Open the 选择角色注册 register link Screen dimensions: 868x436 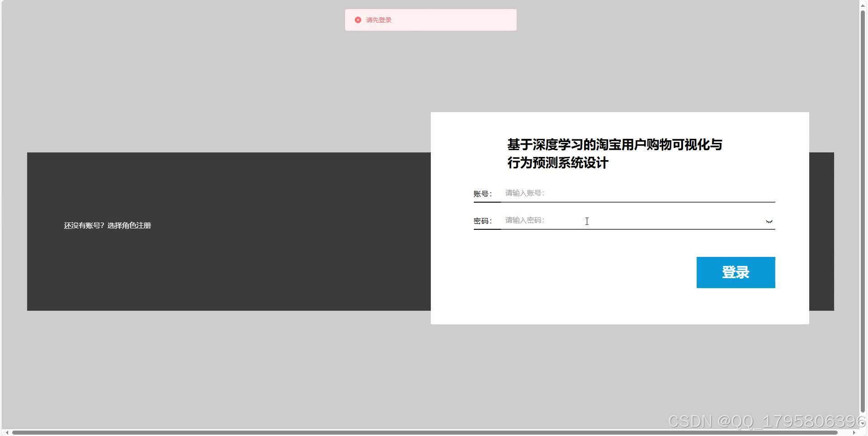(x=129, y=225)
